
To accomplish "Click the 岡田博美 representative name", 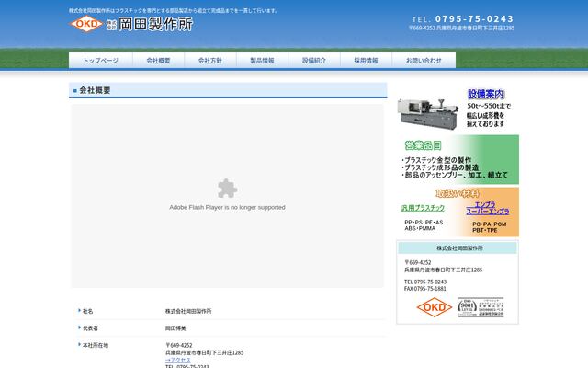I will tap(175, 328).
